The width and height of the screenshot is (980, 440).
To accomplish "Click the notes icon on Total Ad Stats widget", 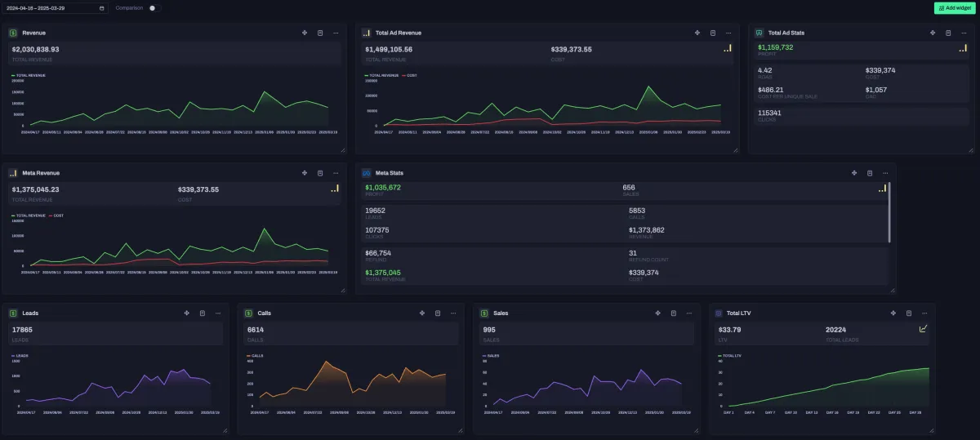I will click(948, 33).
